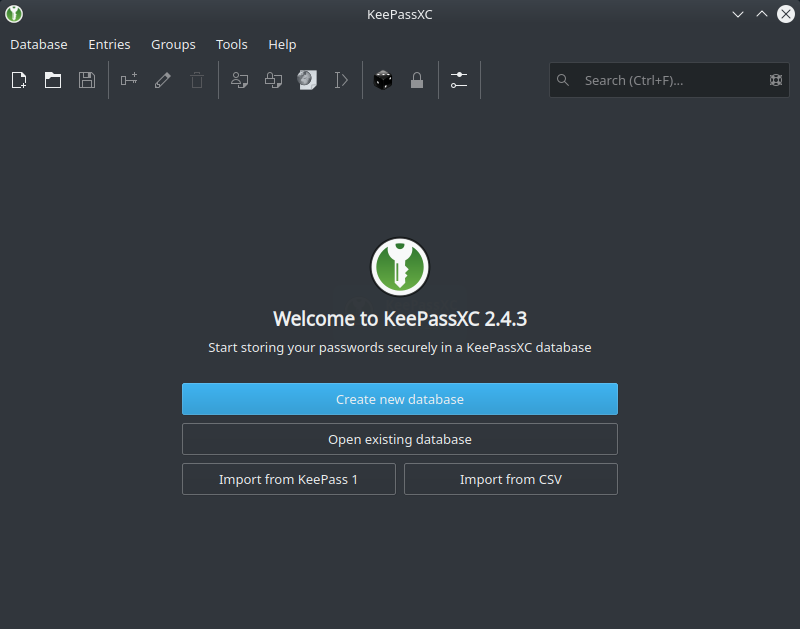Image resolution: width=800 pixels, height=629 pixels.
Task: Click the Copy URL globe icon
Action: click(307, 80)
